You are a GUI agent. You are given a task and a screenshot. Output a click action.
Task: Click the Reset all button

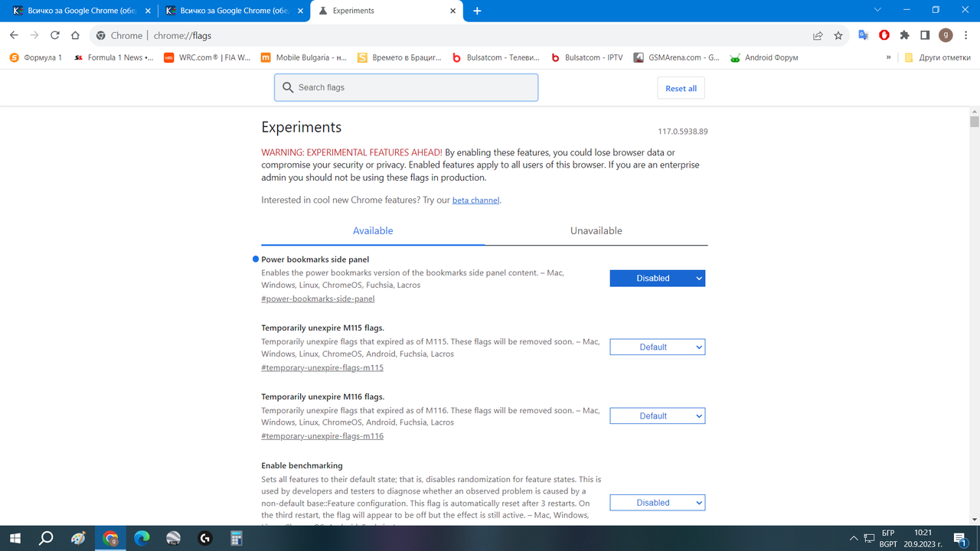point(681,88)
